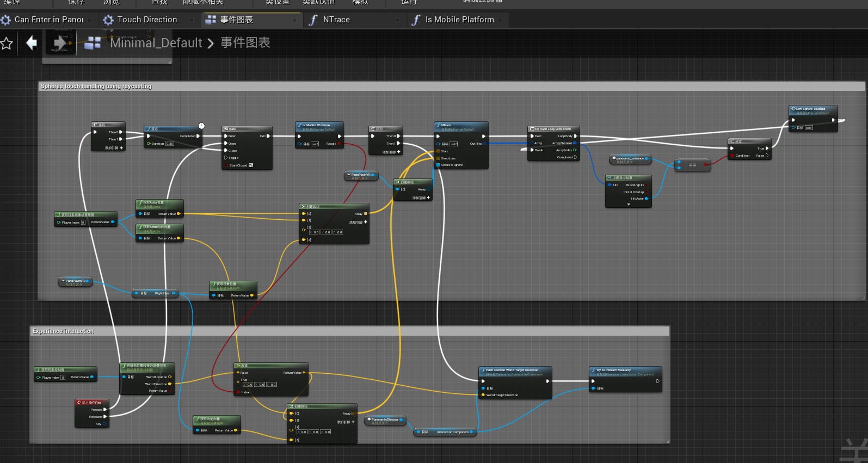Click the function icon on Is Mobile Platform tab
The width and height of the screenshot is (868, 463).
(416, 20)
